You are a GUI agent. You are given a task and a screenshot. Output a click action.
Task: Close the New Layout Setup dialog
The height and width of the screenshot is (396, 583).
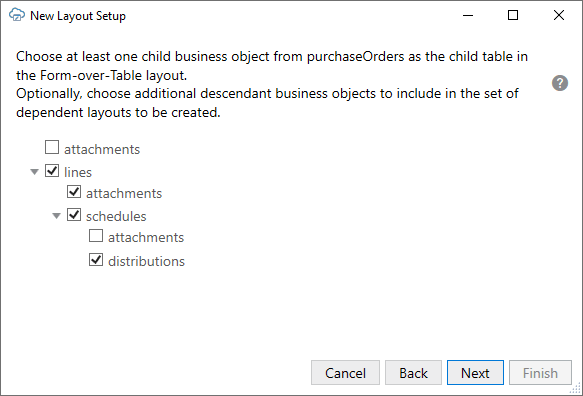pos(559,15)
